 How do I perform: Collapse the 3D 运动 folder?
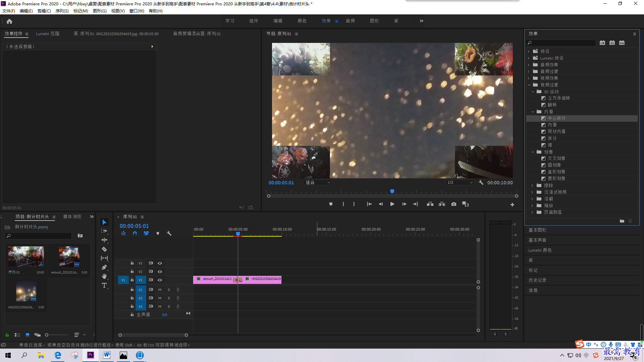(533, 92)
